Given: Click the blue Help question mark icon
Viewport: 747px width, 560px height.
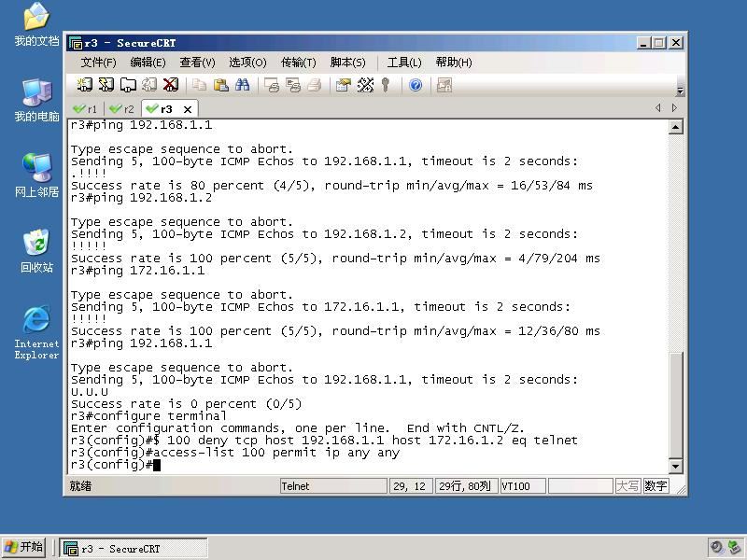Looking at the screenshot, I should (416, 85).
